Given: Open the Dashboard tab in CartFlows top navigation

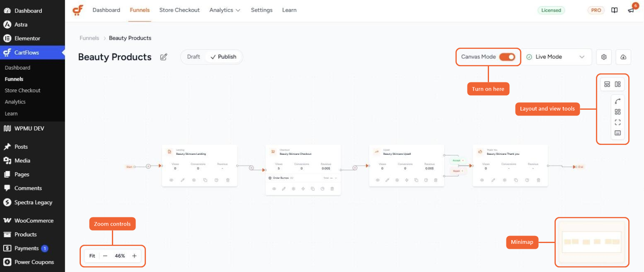Looking at the screenshot, I should point(106,10).
